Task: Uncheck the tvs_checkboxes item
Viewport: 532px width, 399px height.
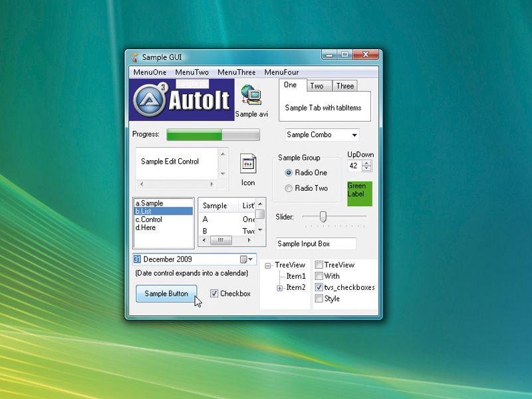Action: [x=319, y=287]
